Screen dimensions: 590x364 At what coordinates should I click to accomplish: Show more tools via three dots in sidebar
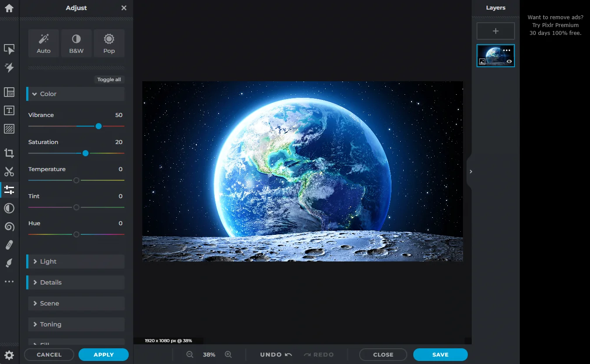[9, 282]
